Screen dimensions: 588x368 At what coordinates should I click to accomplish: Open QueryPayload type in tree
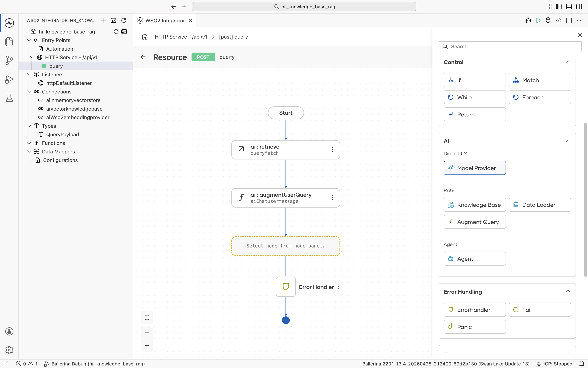coord(62,135)
